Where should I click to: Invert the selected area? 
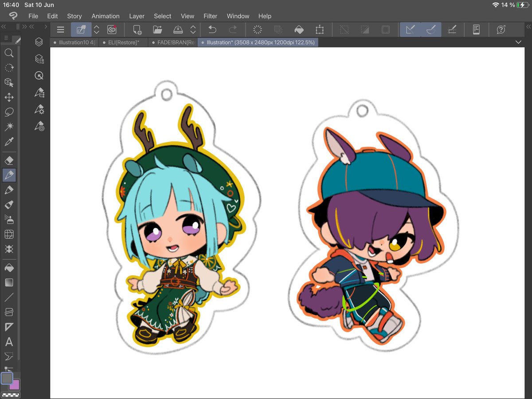(365, 30)
